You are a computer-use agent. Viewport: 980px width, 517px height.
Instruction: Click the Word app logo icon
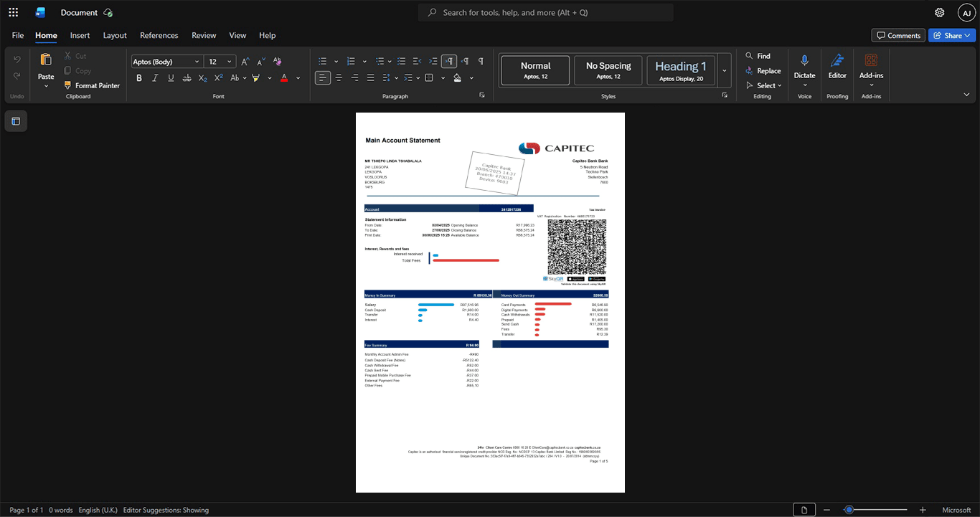coord(41,12)
